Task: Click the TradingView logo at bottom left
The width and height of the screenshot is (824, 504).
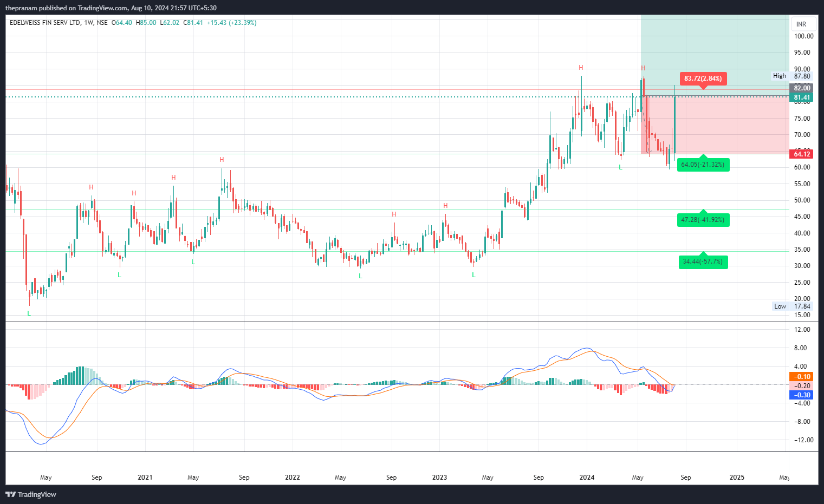Action: 31,494
